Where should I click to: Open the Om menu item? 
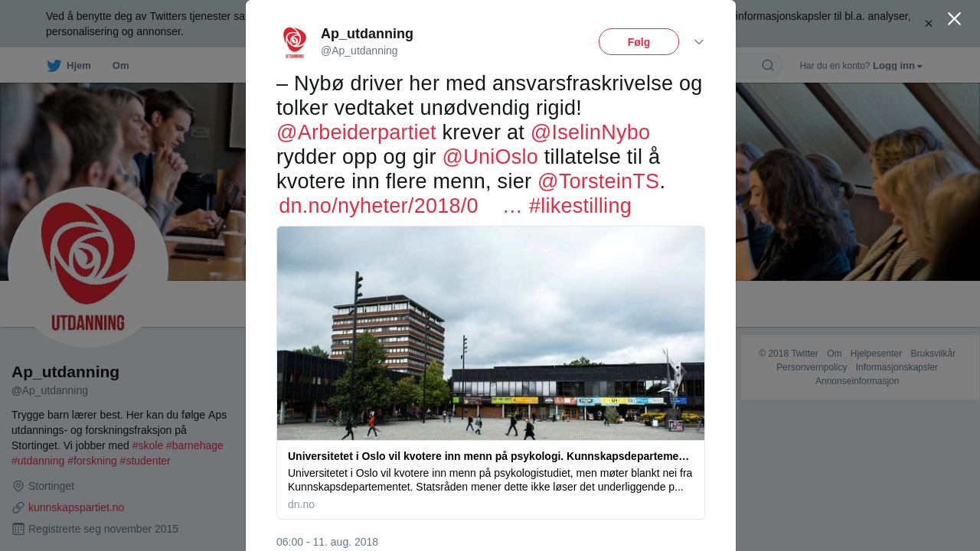pyautogui.click(x=121, y=66)
